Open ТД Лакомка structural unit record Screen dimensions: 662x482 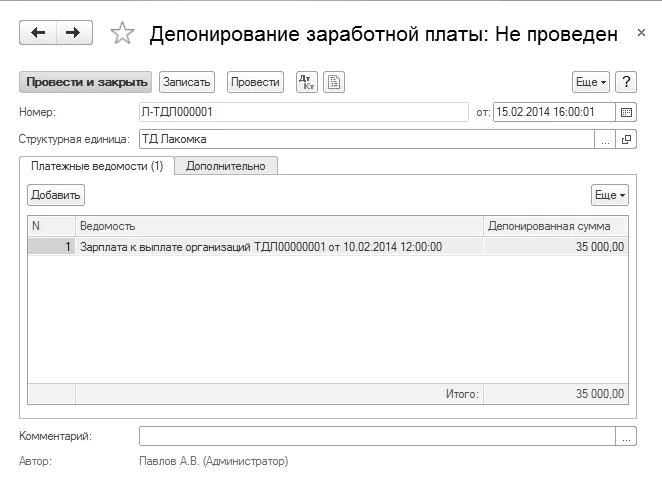[x=626, y=139]
